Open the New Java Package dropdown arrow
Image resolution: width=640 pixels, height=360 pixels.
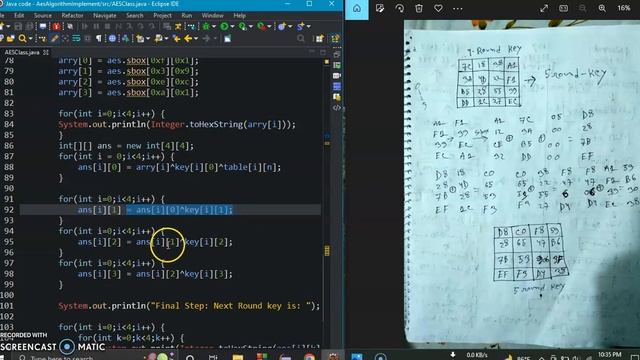click(x=290, y=26)
